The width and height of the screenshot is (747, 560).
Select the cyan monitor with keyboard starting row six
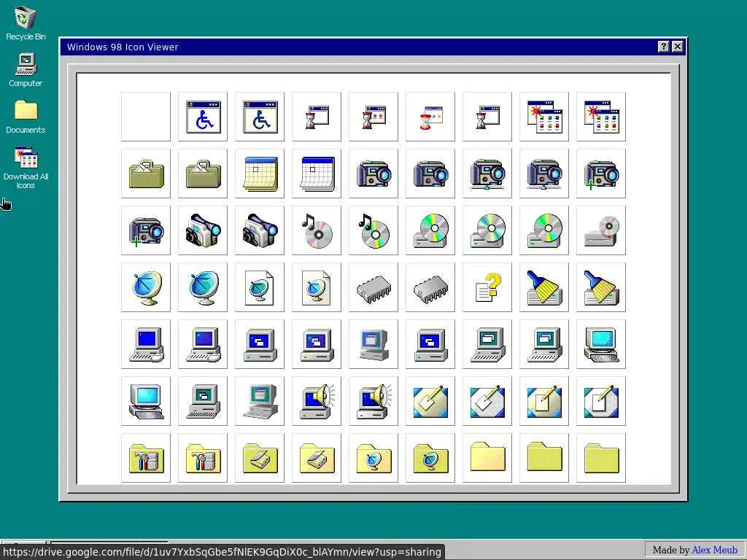[x=146, y=401]
